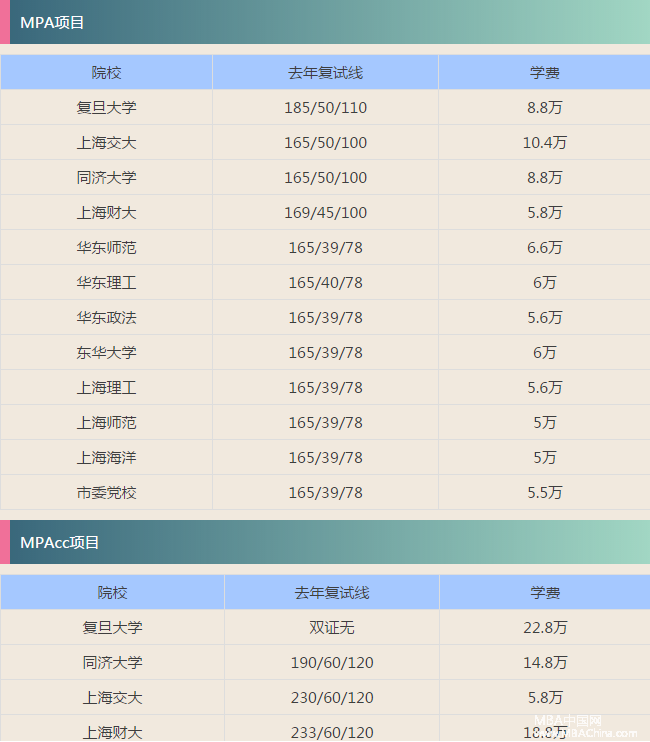650x742 pixels.
Task: Select the 学费 column header in MPAcc table
Action: [x=545, y=593]
